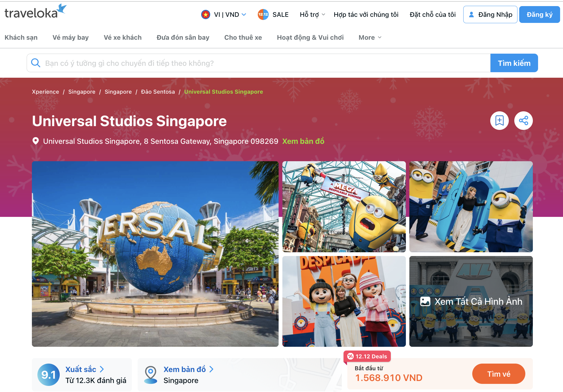This screenshot has width=563, height=392.
Task: Click the 9.1 rating score badge
Action: 48,375
